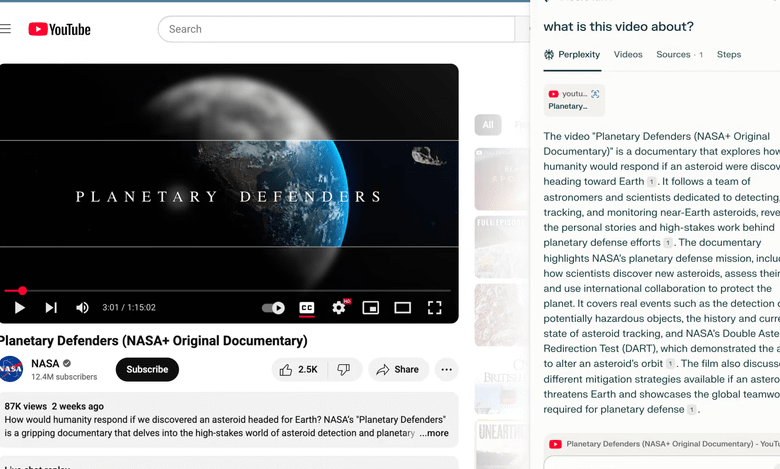
Task: Play the Planetary Defenders video
Action: pos(20,308)
